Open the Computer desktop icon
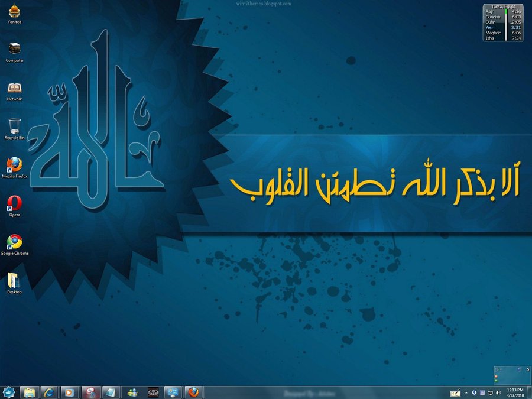The image size is (532, 399). (14, 50)
